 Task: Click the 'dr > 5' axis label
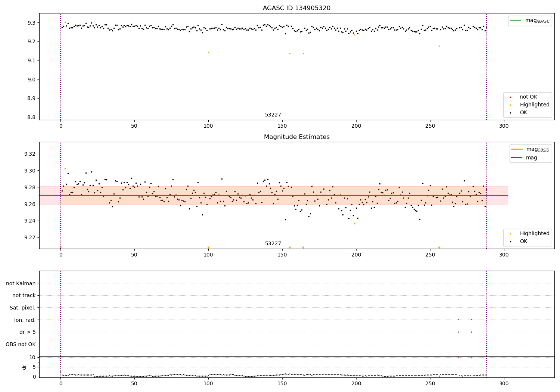(28, 332)
